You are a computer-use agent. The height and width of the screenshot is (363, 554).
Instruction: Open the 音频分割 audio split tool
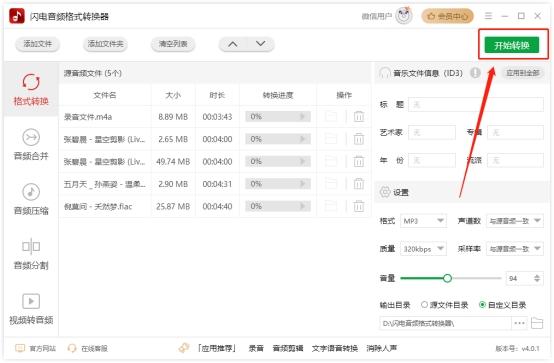[x=31, y=254]
